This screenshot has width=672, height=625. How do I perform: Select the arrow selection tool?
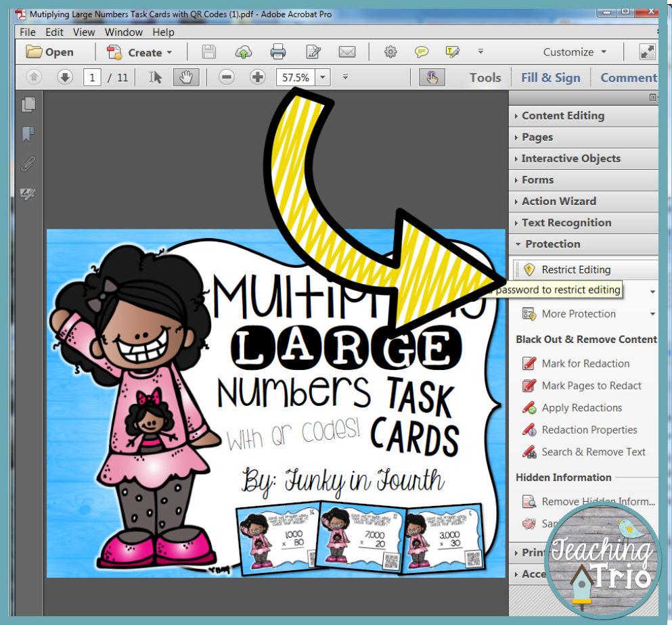pyautogui.click(x=156, y=77)
